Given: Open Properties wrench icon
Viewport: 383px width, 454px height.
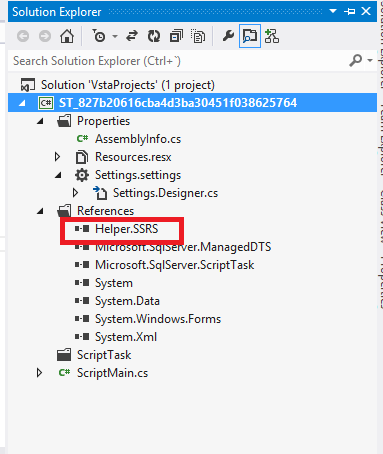Looking at the screenshot, I should click(228, 36).
